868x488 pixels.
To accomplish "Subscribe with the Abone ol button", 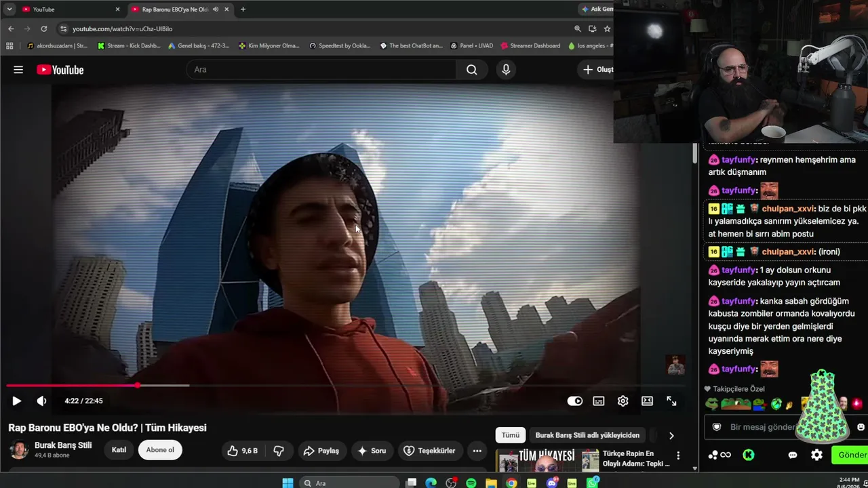I will [x=160, y=450].
